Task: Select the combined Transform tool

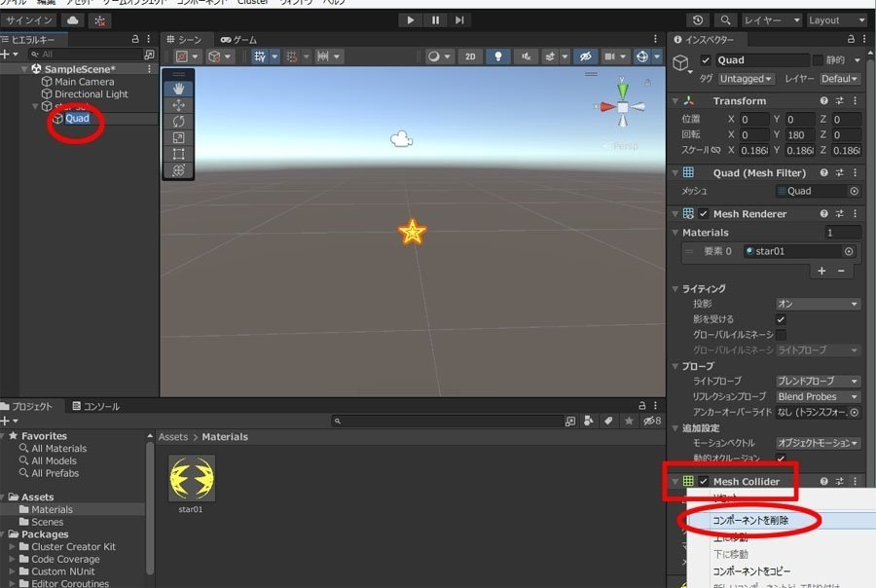Action: tap(179, 170)
